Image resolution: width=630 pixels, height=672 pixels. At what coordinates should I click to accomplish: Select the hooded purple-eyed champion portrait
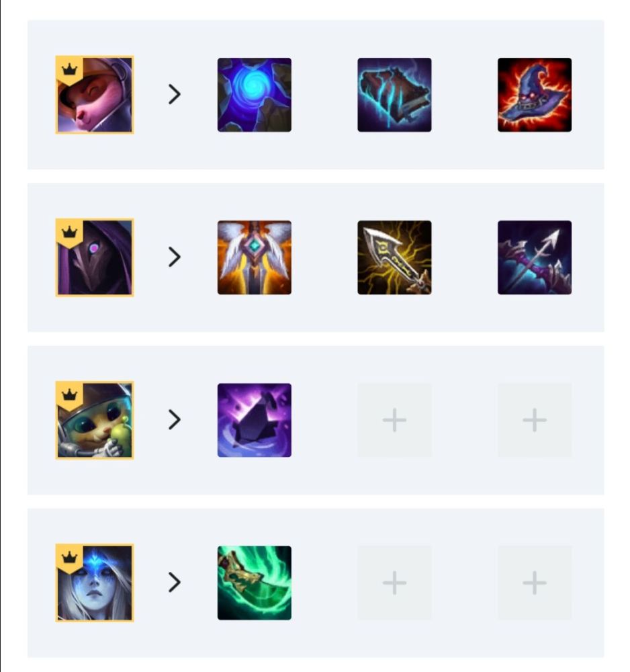coord(95,257)
